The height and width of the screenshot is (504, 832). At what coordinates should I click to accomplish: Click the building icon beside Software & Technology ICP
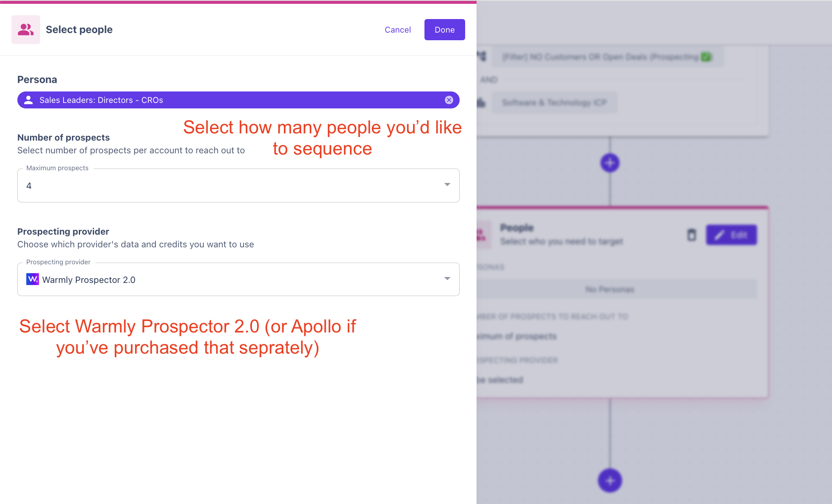coord(482,102)
